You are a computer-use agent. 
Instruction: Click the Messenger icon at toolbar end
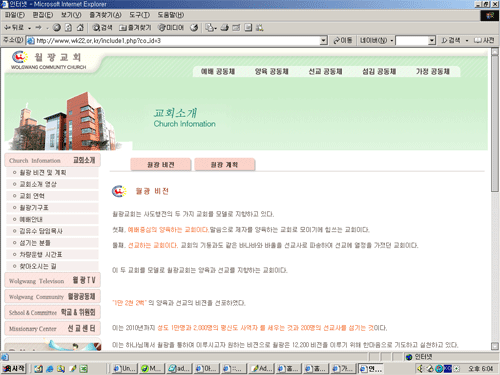pos(260,28)
